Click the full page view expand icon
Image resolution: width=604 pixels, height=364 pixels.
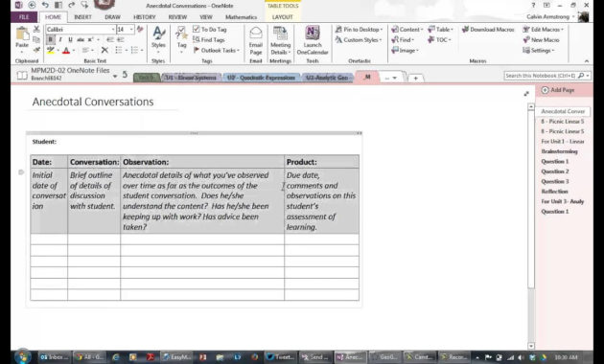(x=526, y=94)
